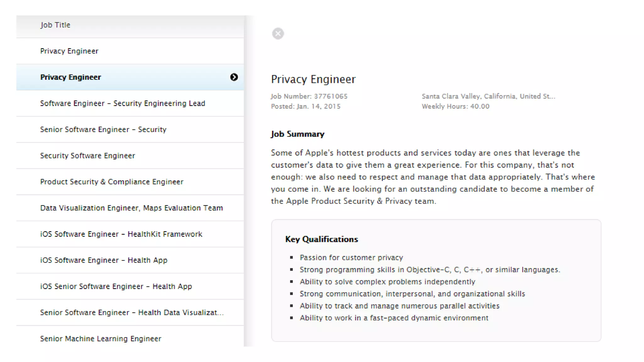This screenshot has height=362, width=644.
Task: Open Senior Software Engineer – Health Data Visualization
Action: tap(132, 313)
